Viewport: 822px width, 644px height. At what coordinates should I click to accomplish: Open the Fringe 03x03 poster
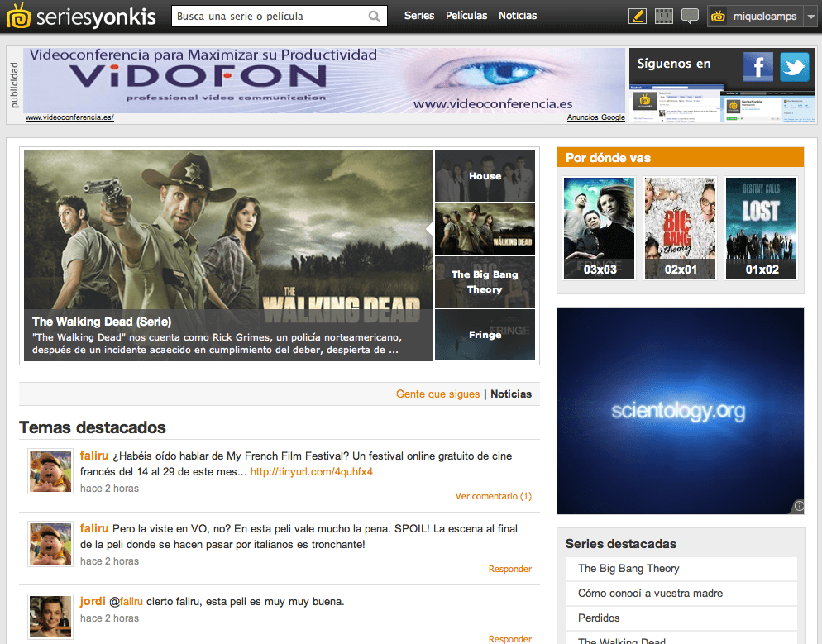pyautogui.click(x=599, y=228)
